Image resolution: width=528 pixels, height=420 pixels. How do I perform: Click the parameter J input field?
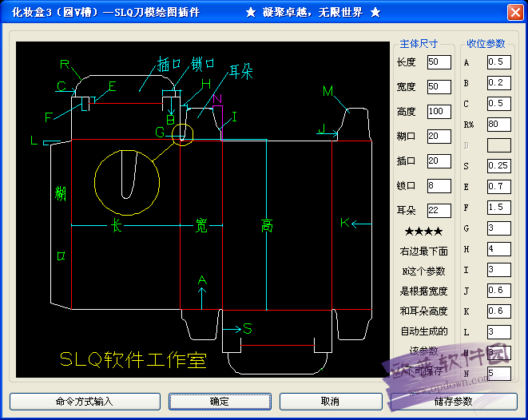pos(499,291)
